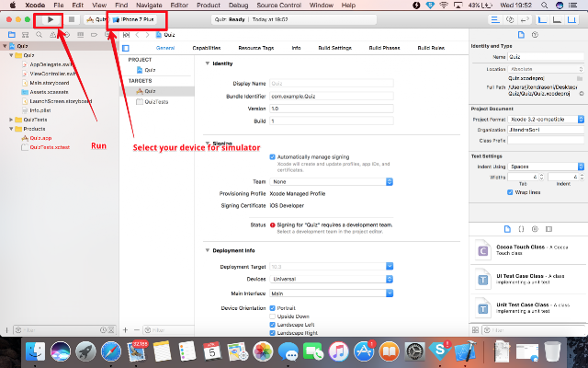Image resolution: width=588 pixels, height=368 pixels.
Task: Open the Project Format dropdown
Action: (546, 119)
